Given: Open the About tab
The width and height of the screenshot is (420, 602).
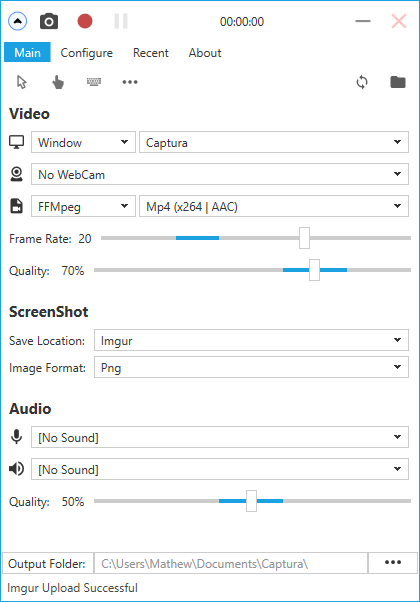Looking at the screenshot, I should 205,53.
